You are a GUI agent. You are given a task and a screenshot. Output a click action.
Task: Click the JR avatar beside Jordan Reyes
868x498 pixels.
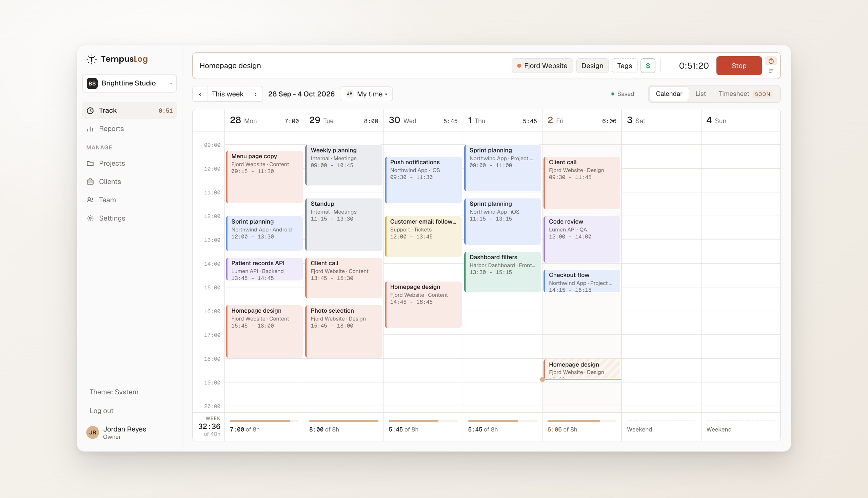(93, 432)
